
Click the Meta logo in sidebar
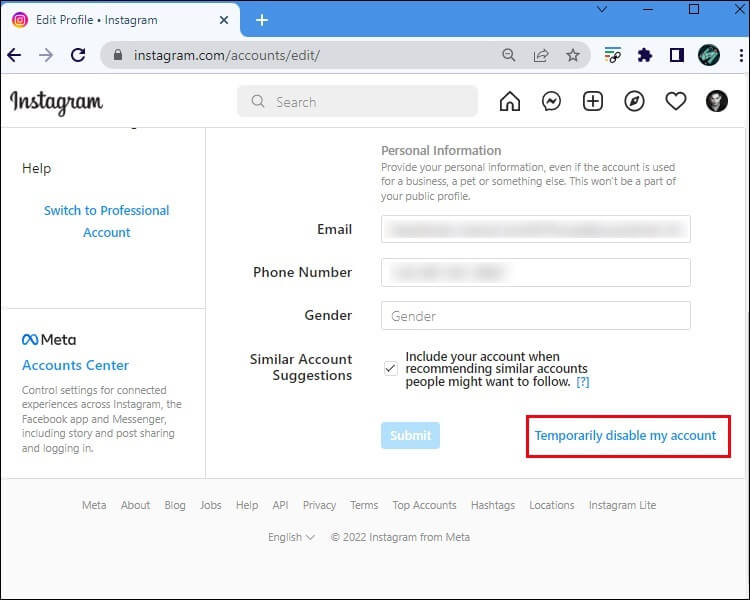coord(49,340)
